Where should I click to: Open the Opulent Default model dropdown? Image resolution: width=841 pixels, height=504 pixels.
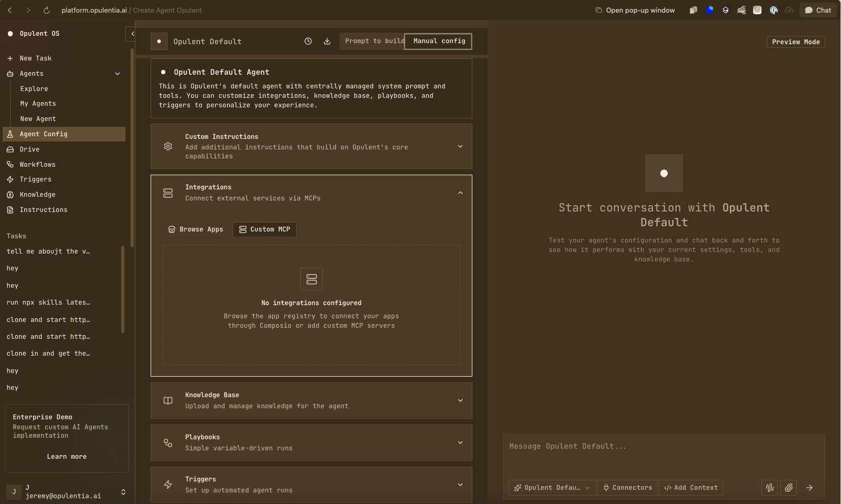point(552,488)
